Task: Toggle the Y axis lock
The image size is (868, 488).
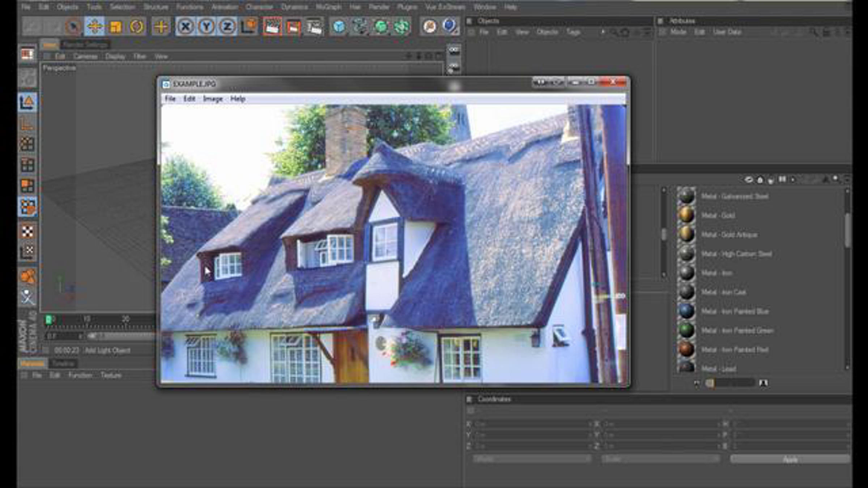Action: (x=207, y=26)
